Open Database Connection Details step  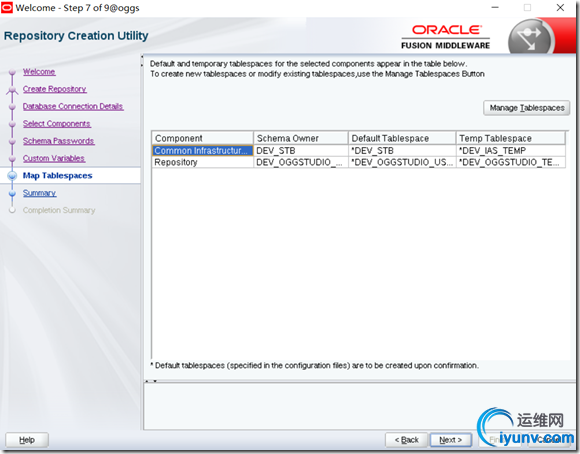tap(73, 107)
